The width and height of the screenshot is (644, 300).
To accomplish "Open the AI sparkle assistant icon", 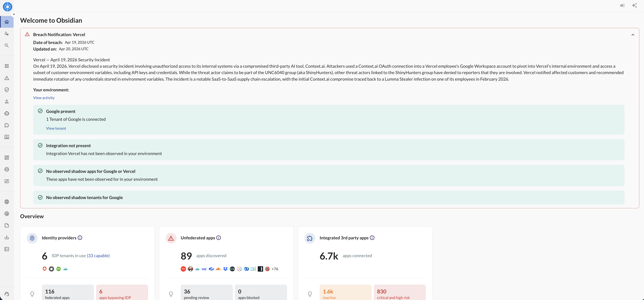I will click(634, 6).
